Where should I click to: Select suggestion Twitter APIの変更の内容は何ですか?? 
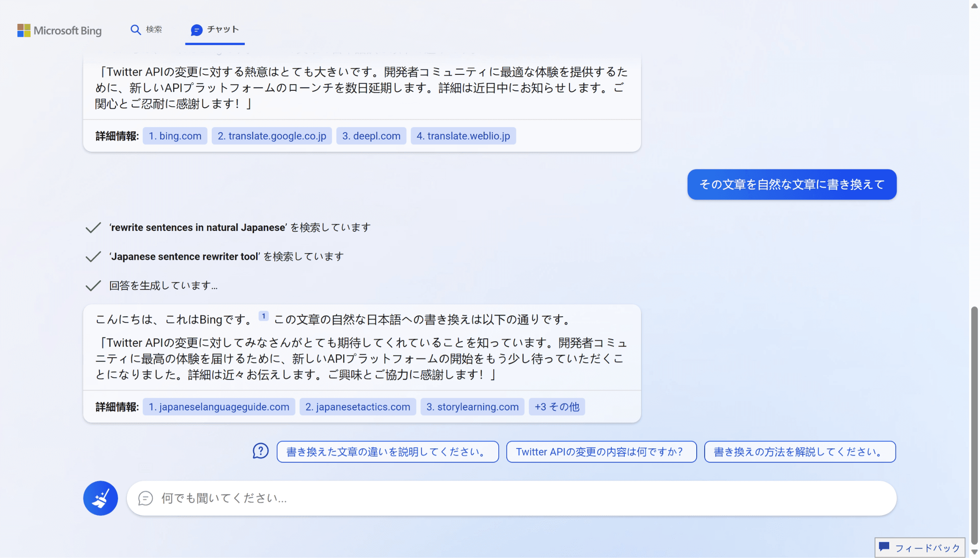pyautogui.click(x=601, y=452)
